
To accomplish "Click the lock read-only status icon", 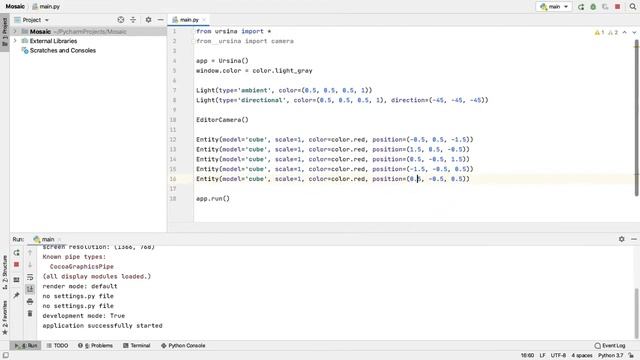I will click(x=631, y=356).
